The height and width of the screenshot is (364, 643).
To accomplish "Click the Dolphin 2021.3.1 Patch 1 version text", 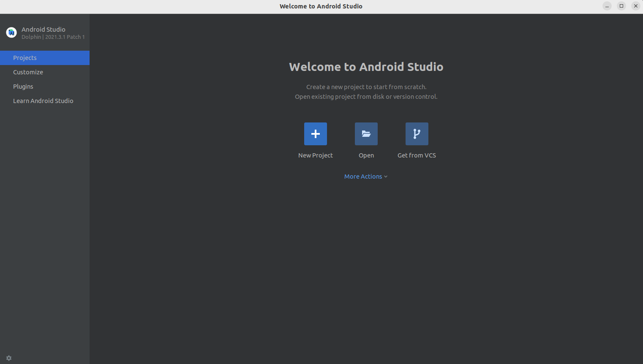I will (54, 37).
